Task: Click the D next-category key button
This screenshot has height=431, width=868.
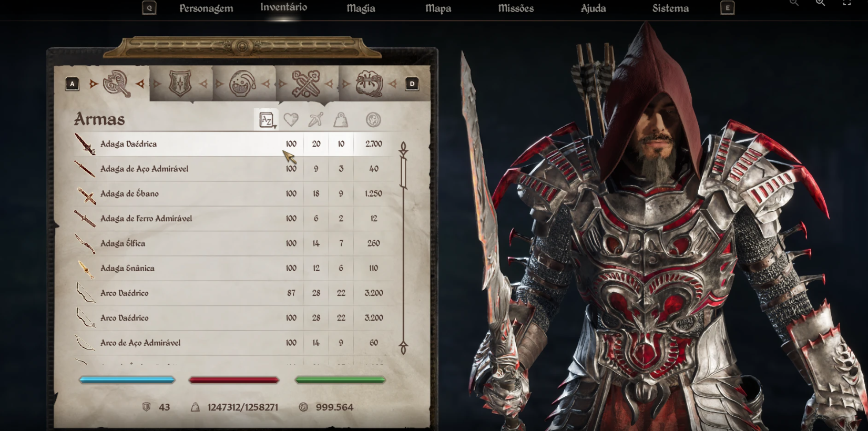Action: pyautogui.click(x=412, y=84)
